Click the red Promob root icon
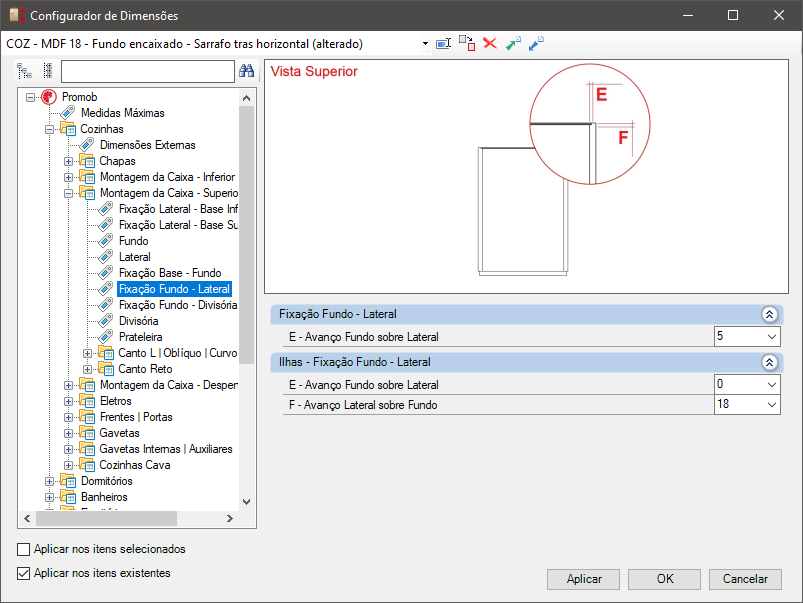The height and width of the screenshot is (603, 803). coord(49,97)
